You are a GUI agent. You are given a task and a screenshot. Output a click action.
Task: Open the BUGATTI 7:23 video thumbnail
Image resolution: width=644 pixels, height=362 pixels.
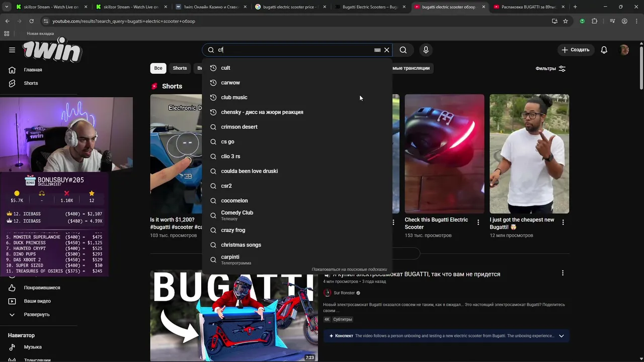[234, 316]
